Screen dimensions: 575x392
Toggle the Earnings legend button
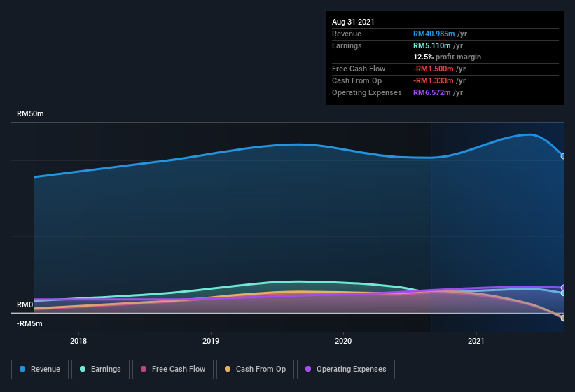(x=100, y=370)
